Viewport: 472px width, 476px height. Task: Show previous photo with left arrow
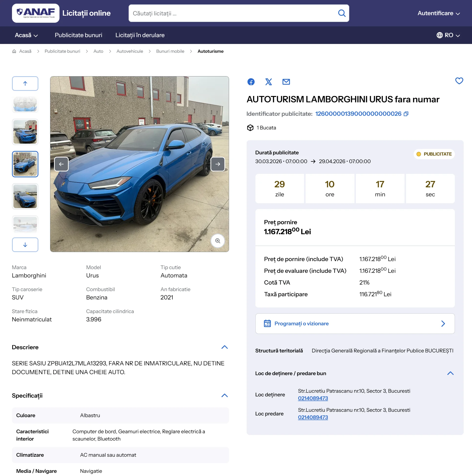(61, 164)
